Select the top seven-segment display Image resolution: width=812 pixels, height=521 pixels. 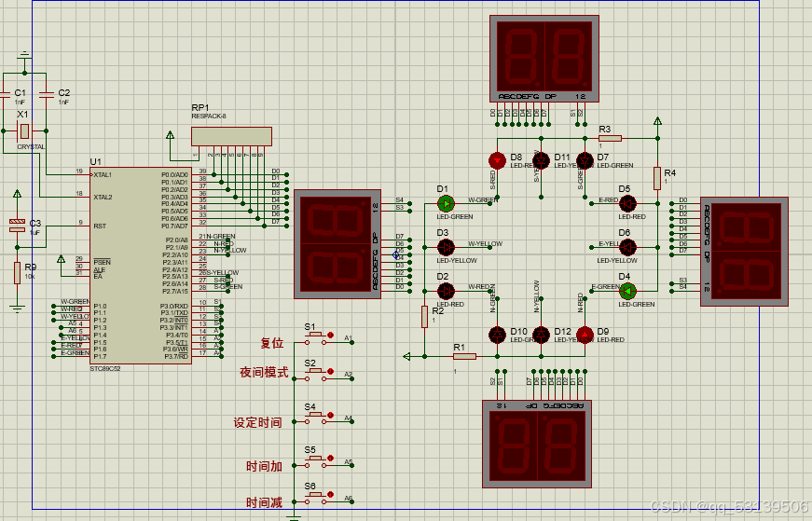(544, 59)
